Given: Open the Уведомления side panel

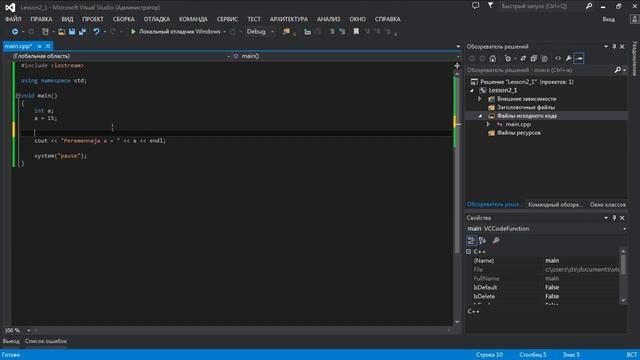Looking at the screenshot, I should click(x=635, y=58).
